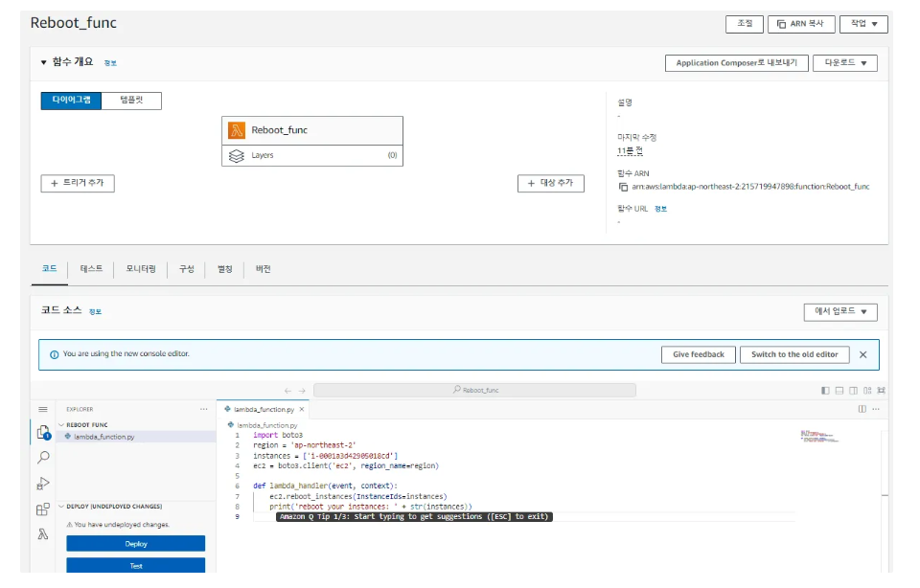
Task: Click Switch to the old editor button
Action: (x=794, y=354)
